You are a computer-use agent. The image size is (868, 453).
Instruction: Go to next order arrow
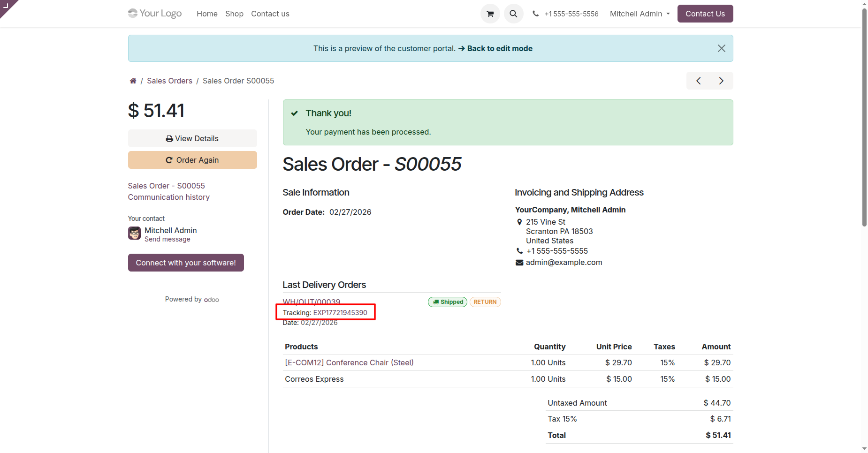[721, 81]
